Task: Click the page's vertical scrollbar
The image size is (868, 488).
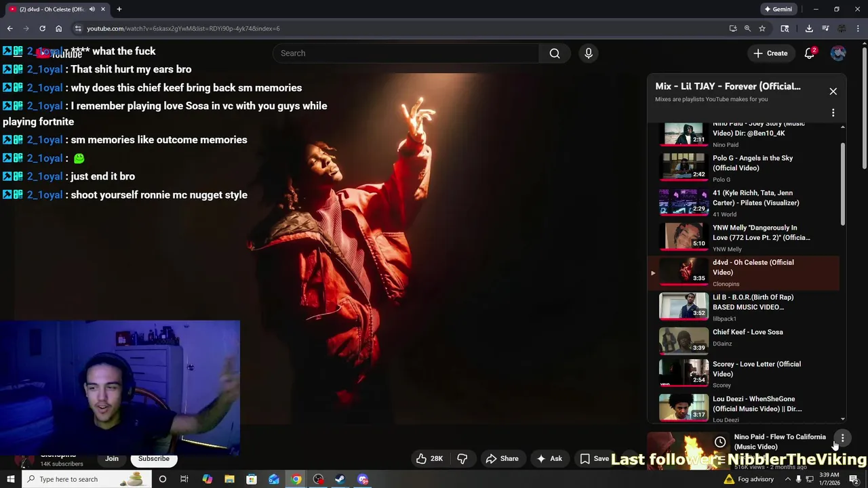Action: [864, 108]
